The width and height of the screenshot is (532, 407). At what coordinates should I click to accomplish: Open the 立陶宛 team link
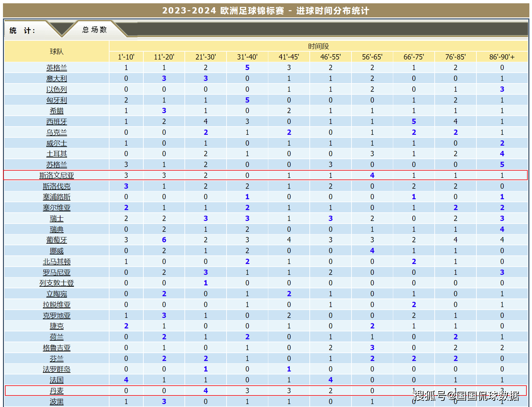pos(57,294)
